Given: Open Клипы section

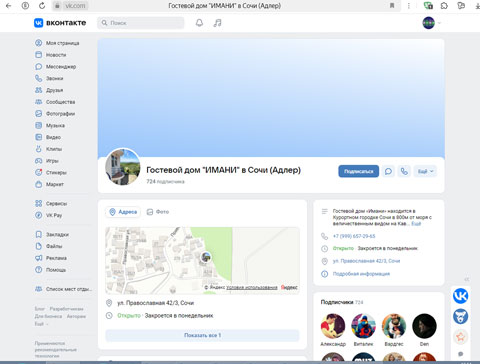Looking at the screenshot, I should pos(49,149).
